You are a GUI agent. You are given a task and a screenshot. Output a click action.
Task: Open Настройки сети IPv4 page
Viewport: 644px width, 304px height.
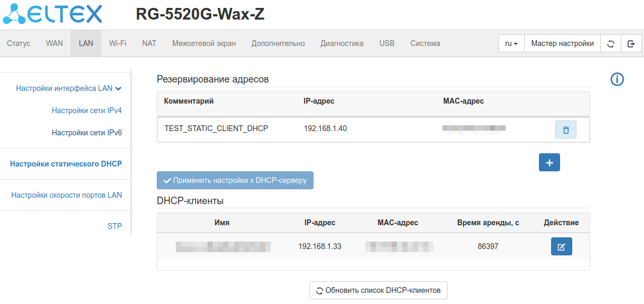pyautogui.click(x=87, y=110)
